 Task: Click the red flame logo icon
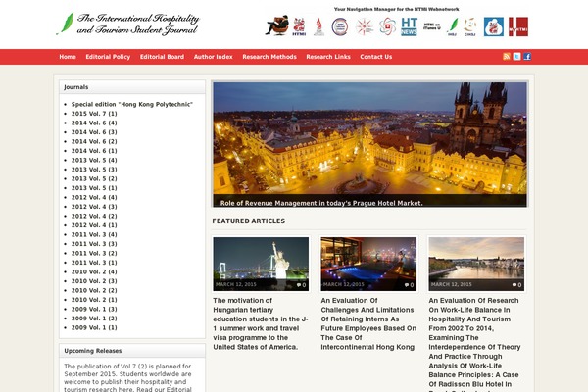(x=318, y=26)
